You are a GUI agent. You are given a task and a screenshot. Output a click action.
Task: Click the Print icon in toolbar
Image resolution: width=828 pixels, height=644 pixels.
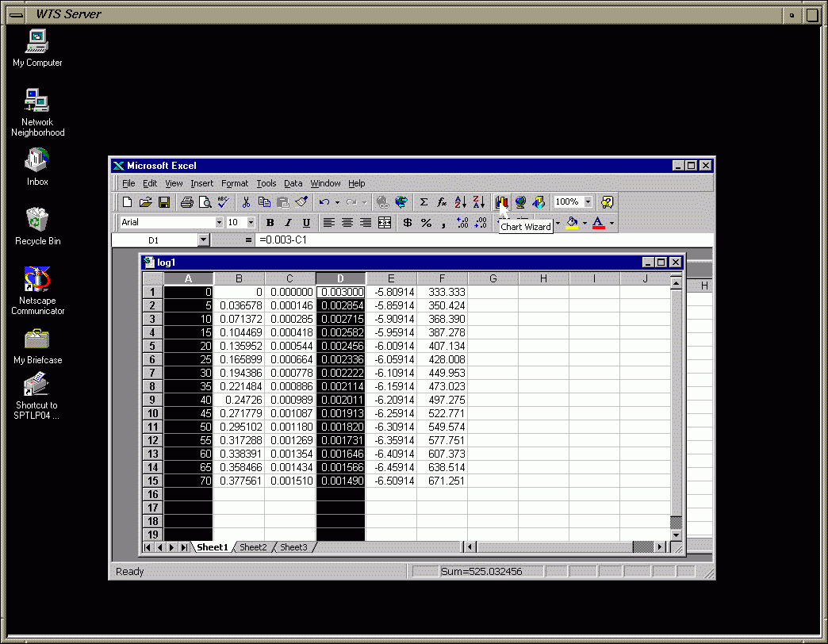pos(186,202)
